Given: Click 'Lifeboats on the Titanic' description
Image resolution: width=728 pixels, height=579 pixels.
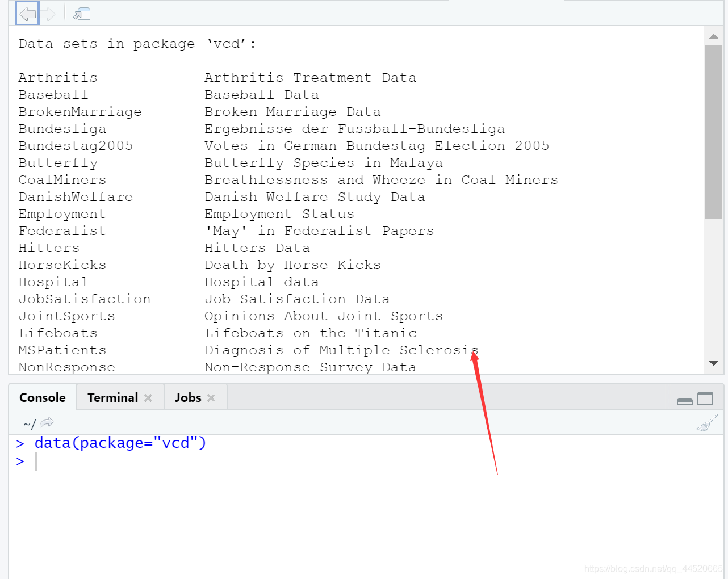Looking at the screenshot, I should (x=311, y=333).
